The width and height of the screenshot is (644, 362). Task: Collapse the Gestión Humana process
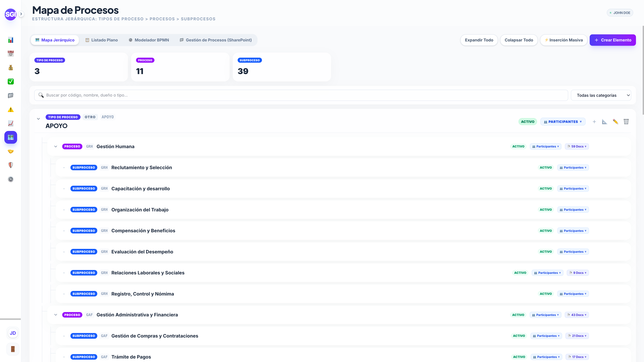(x=56, y=146)
